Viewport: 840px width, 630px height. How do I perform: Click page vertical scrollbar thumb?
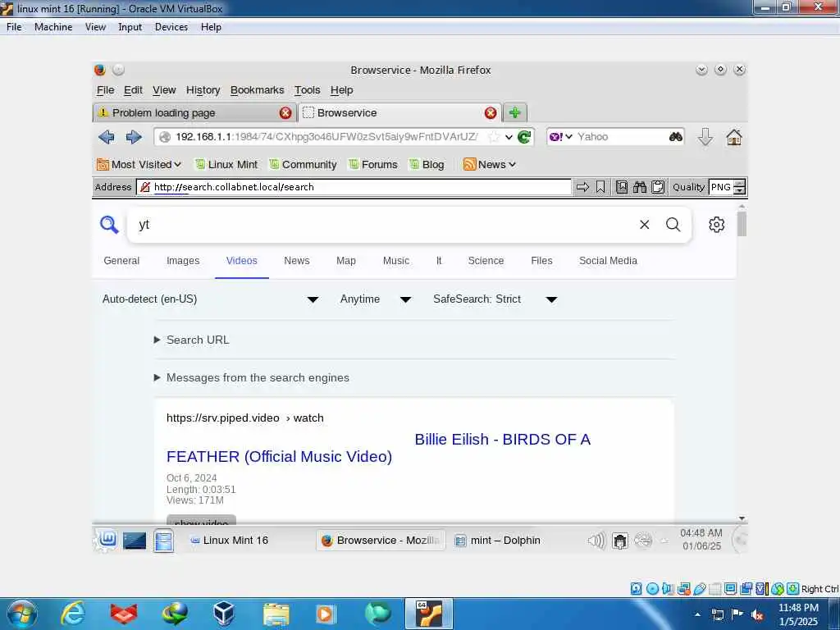(x=742, y=224)
